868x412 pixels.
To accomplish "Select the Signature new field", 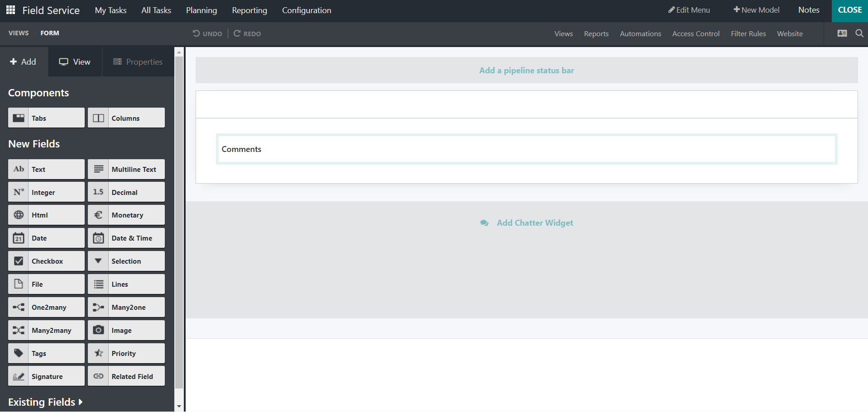I will 46,377.
